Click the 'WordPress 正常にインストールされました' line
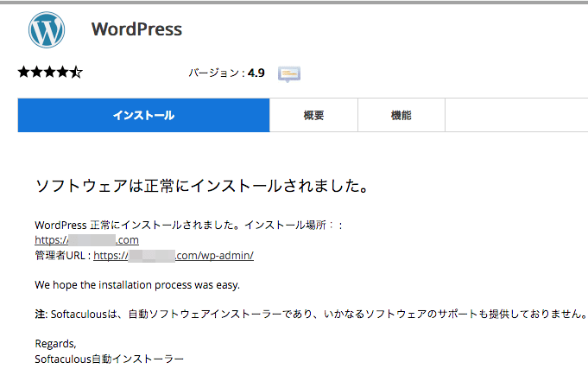 tap(188, 226)
